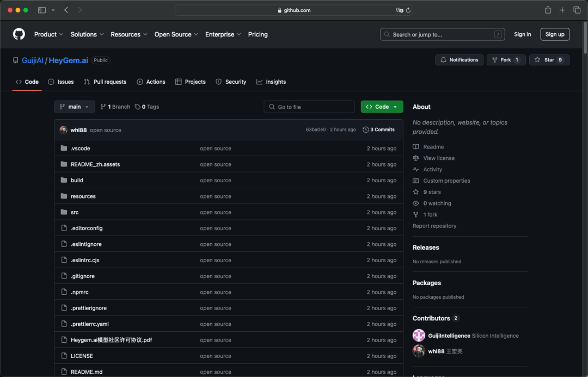Click whl88 avatar in commit row
The height and width of the screenshot is (377, 588).
[63, 129]
